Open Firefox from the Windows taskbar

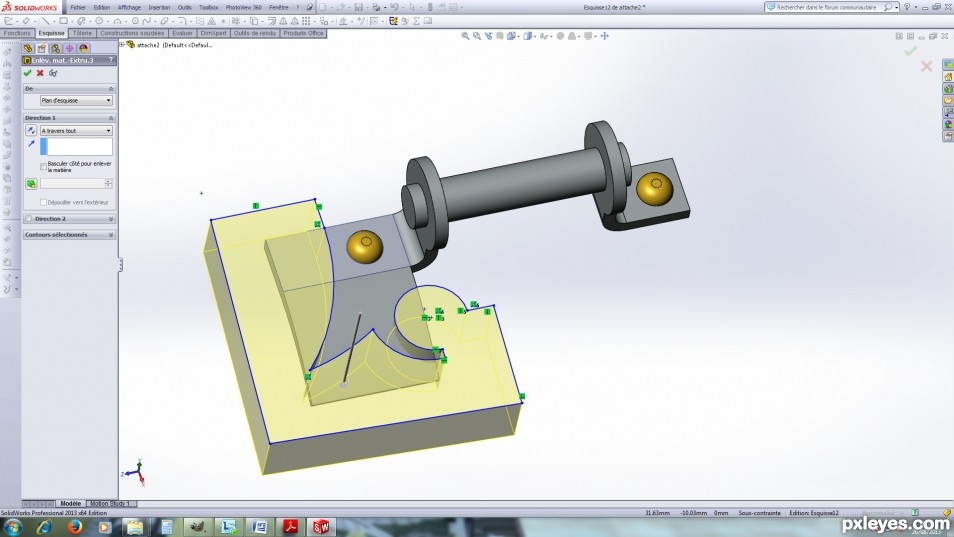tap(75, 527)
